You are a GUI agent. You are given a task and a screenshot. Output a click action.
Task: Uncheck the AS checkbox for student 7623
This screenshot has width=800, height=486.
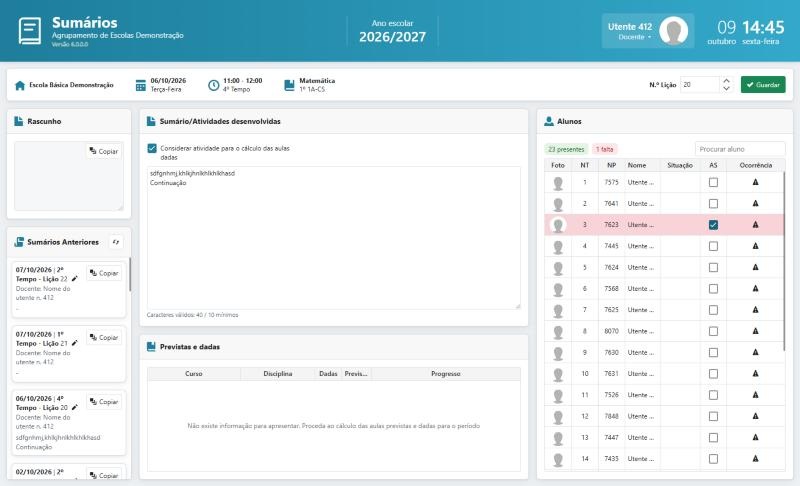coord(713,225)
